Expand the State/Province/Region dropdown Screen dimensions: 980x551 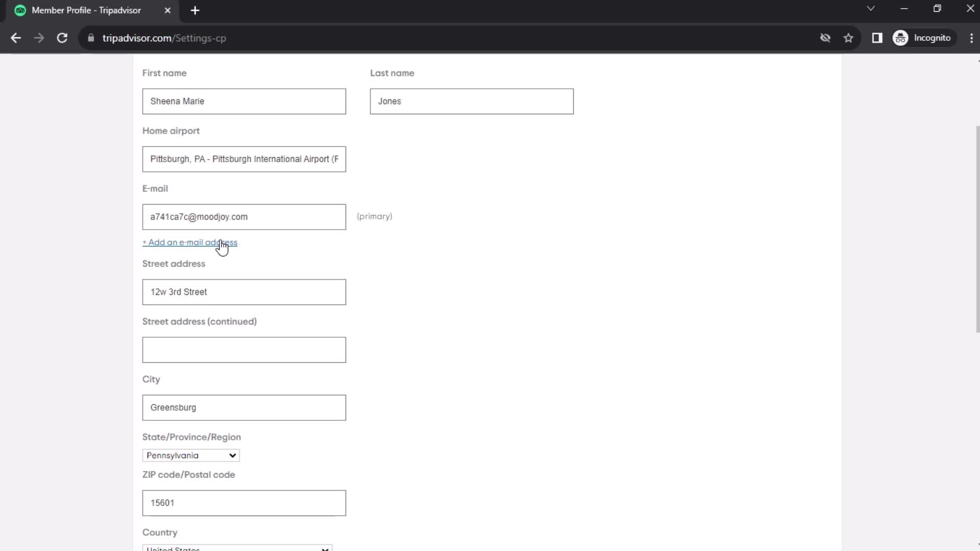(x=190, y=456)
